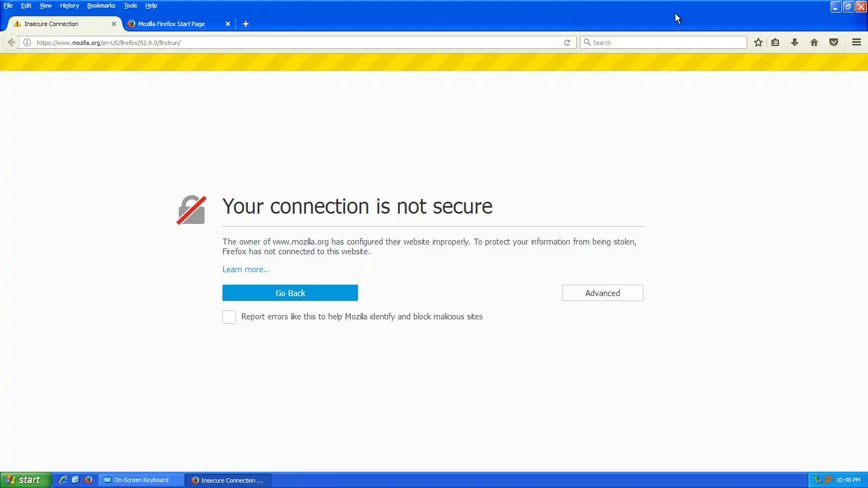Go to the Home page icon
The height and width of the screenshot is (488, 868).
[814, 42]
